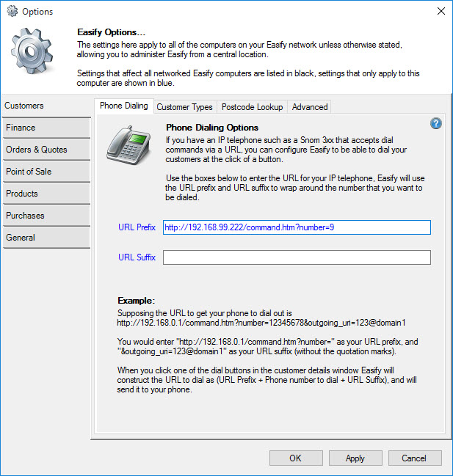Go to Orders & Quotes settings
This screenshot has width=453, height=476.
[x=45, y=150]
